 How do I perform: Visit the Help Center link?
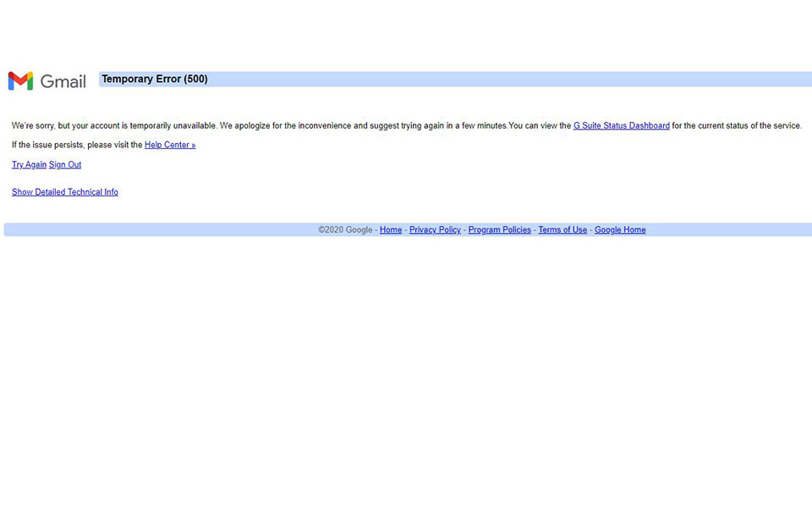click(x=170, y=146)
